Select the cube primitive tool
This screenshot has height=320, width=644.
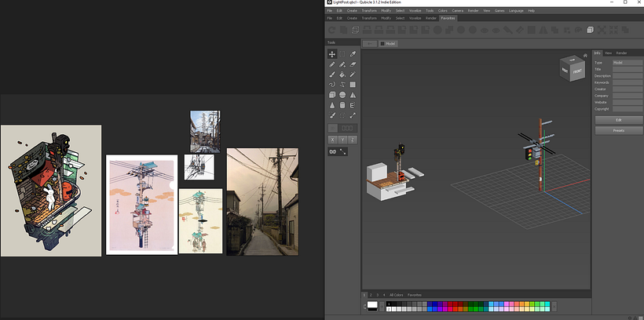point(332,95)
